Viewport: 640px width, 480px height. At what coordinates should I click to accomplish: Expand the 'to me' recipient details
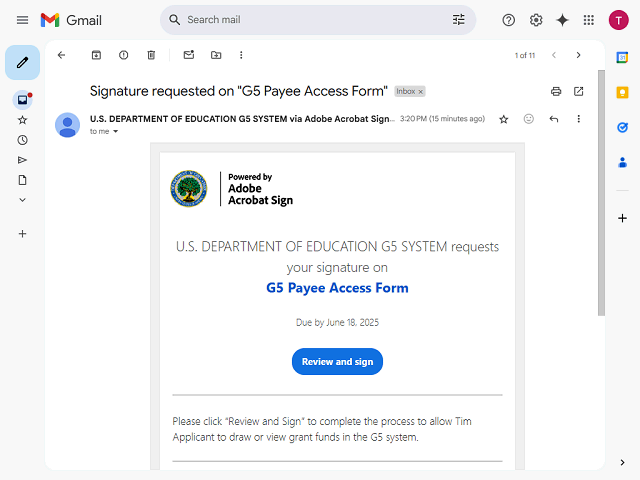point(116,131)
